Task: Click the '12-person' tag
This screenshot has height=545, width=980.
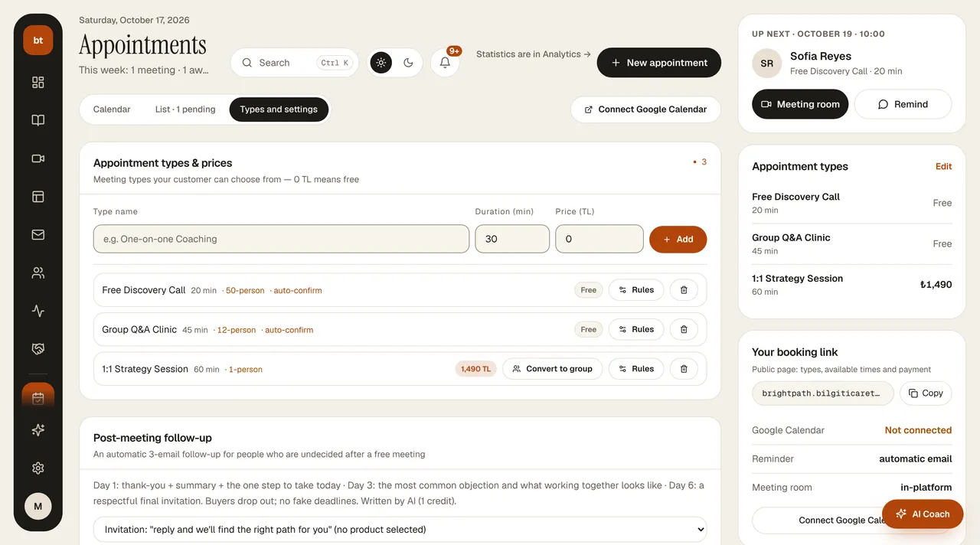Action: (x=237, y=330)
